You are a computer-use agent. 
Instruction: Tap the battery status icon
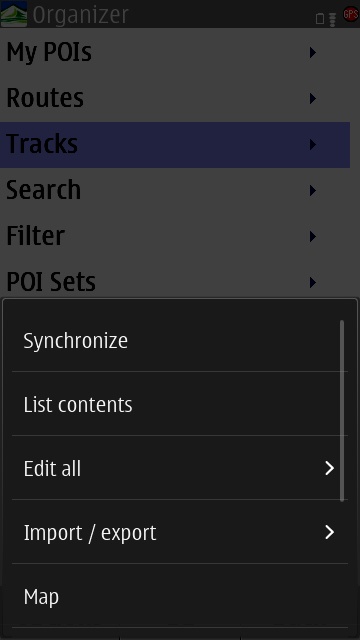[x=320, y=19]
